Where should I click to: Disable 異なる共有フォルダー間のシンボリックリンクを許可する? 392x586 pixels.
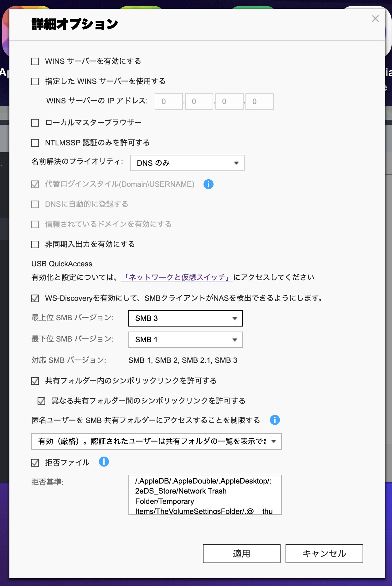[x=41, y=400]
